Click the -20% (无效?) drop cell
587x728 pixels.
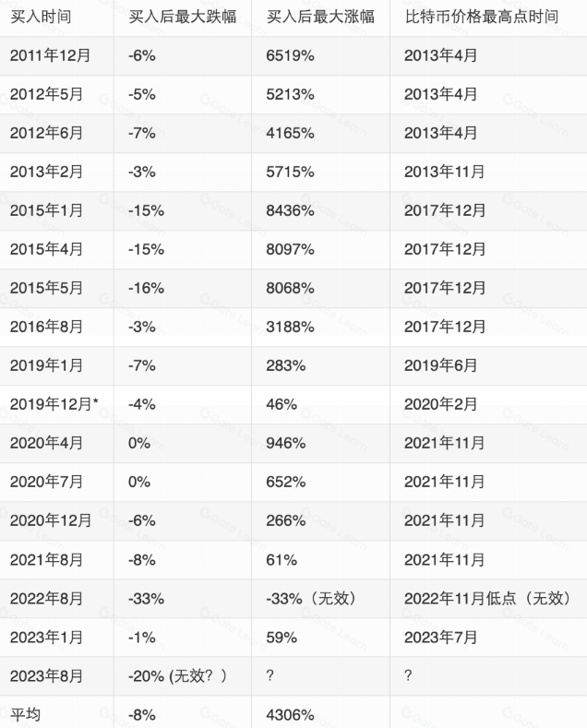coord(177,675)
